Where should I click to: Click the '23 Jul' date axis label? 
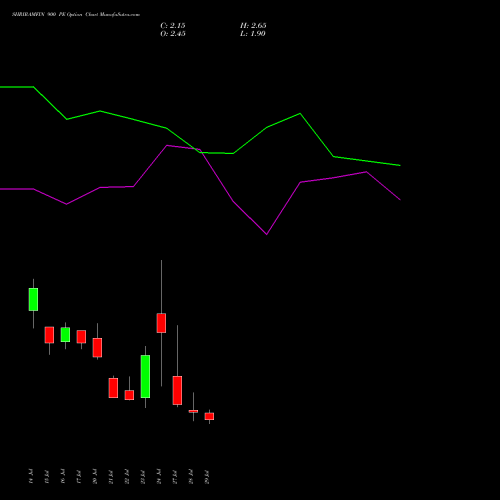pos(143,476)
